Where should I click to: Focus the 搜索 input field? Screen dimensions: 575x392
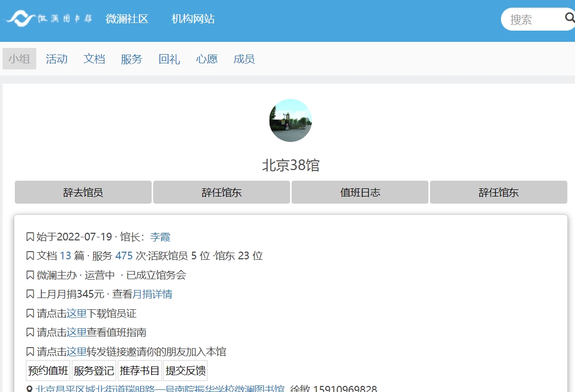pyautogui.click(x=531, y=19)
